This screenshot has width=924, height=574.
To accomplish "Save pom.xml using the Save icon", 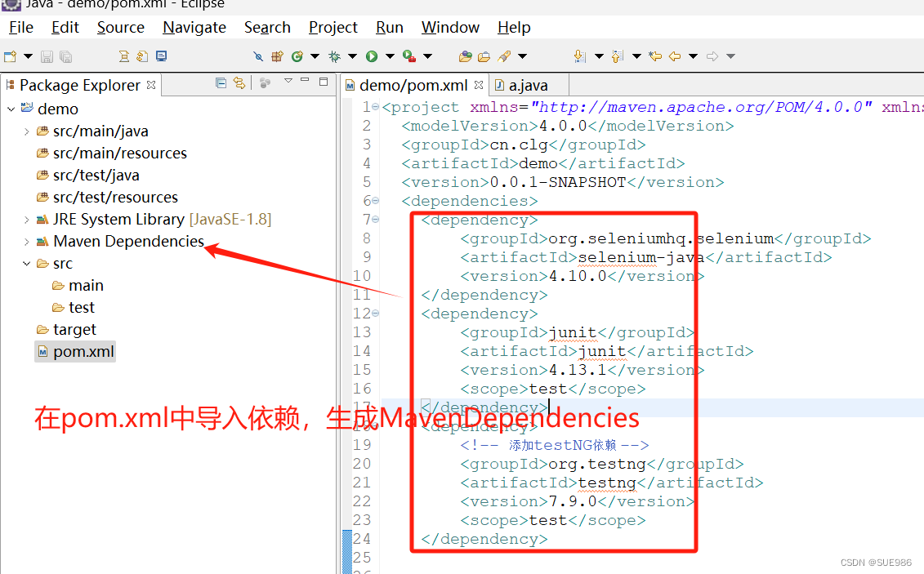I will click(x=48, y=56).
